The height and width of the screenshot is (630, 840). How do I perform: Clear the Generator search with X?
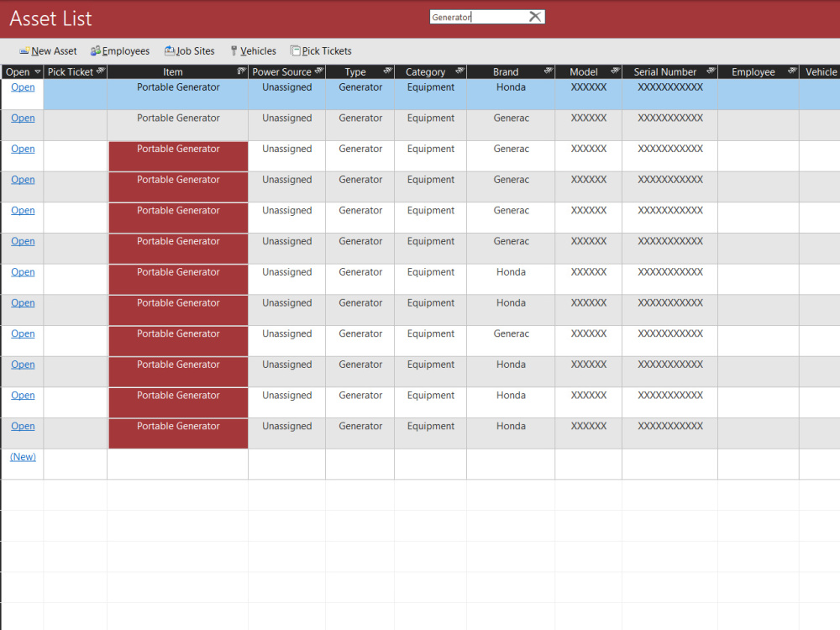coord(534,17)
